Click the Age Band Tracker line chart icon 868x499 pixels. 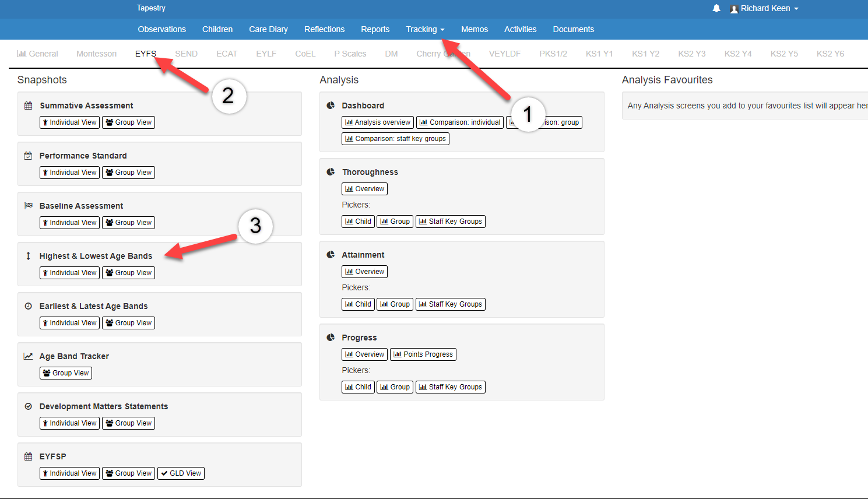click(28, 356)
